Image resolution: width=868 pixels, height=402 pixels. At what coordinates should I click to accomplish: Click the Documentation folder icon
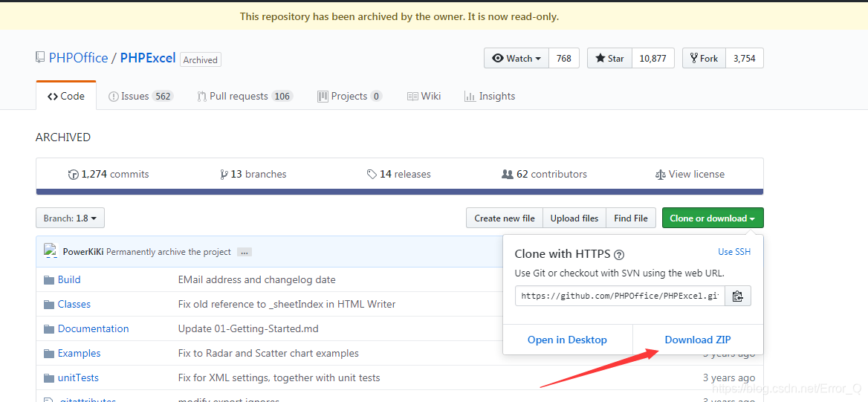tap(49, 329)
